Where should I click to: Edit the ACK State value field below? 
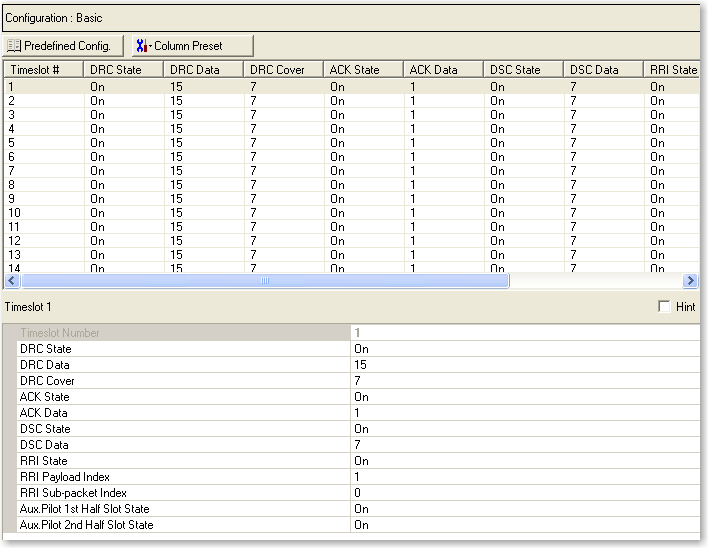click(525, 397)
